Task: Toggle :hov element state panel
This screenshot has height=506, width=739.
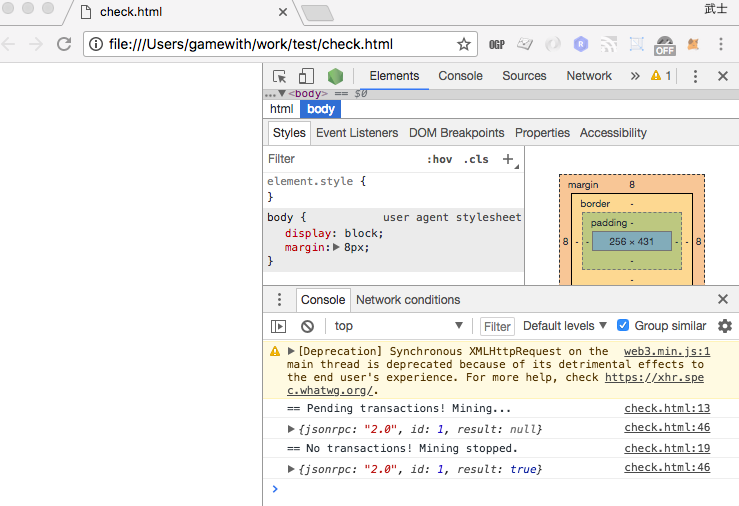Action: pos(439,159)
